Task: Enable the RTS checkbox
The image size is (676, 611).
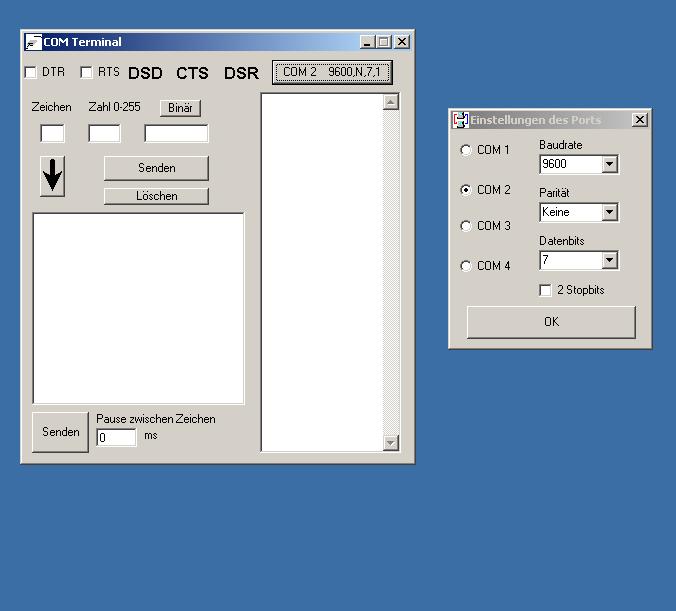Action: pos(86,72)
